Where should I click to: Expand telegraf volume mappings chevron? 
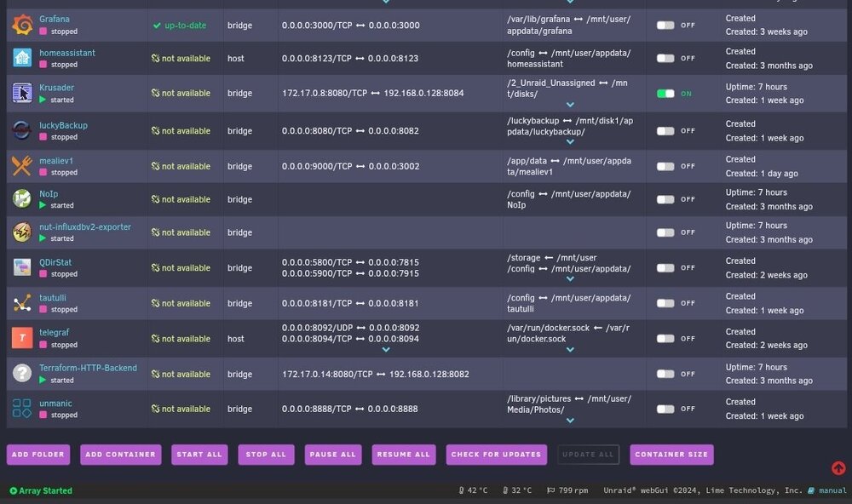pyautogui.click(x=570, y=350)
